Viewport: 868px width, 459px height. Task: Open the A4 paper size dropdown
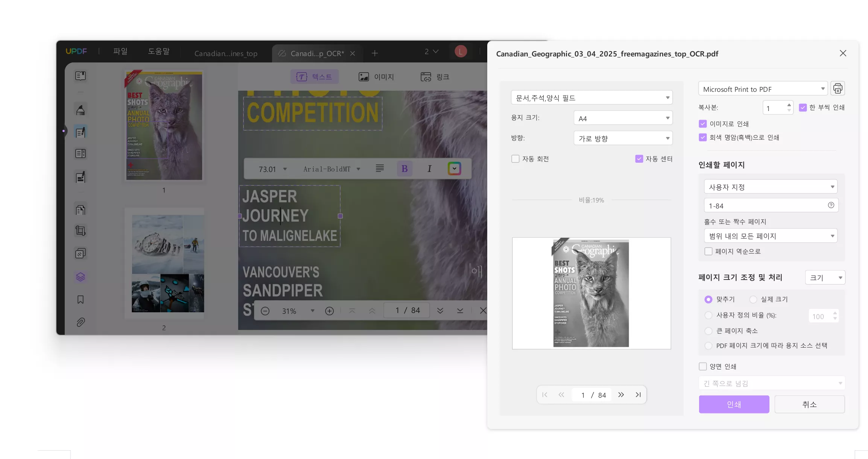coord(623,118)
